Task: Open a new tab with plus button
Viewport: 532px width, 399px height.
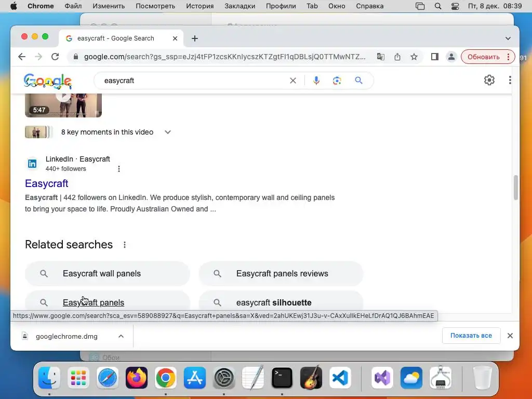Action: (195, 38)
